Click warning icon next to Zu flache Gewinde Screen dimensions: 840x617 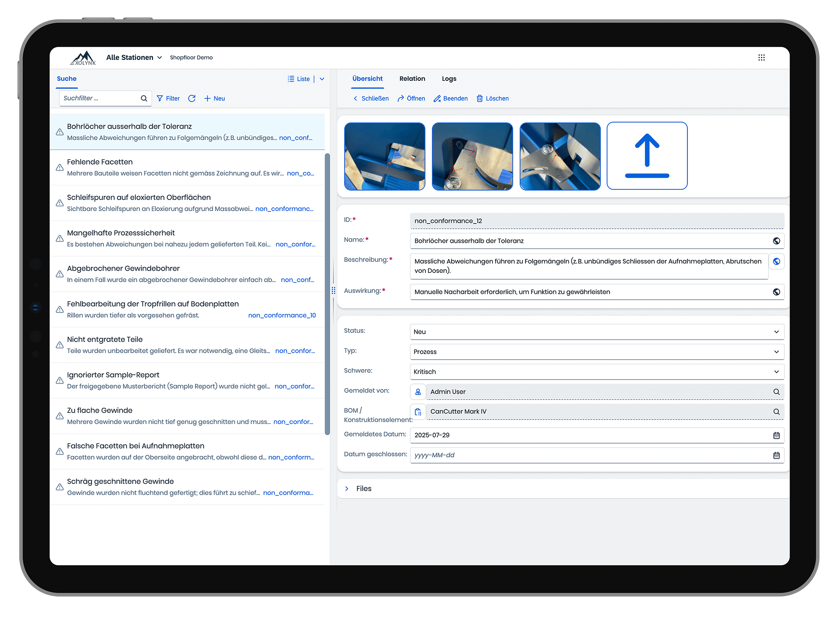pyautogui.click(x=60, y=416)
